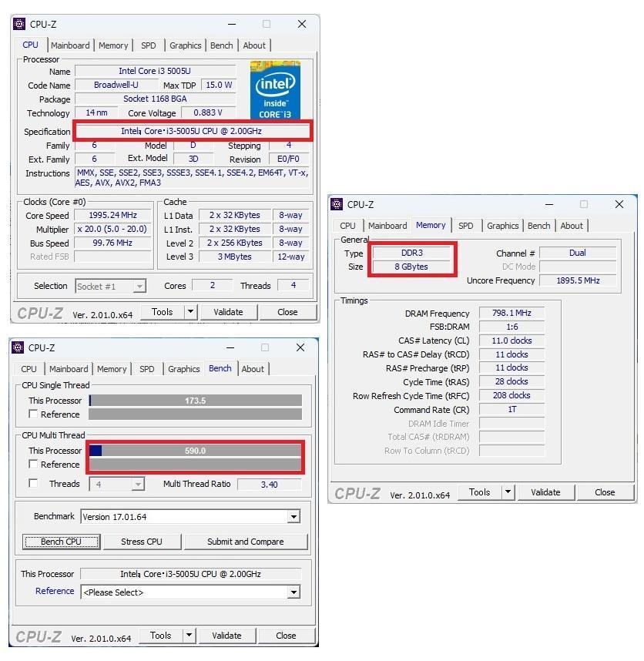Click CPU-Z app icon in Bench window

[18, 347]
